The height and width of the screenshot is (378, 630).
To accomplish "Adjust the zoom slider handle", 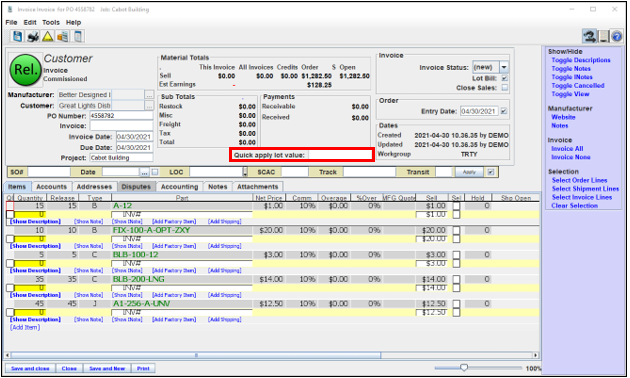I will pyautogui.click(x=464, y=368).
